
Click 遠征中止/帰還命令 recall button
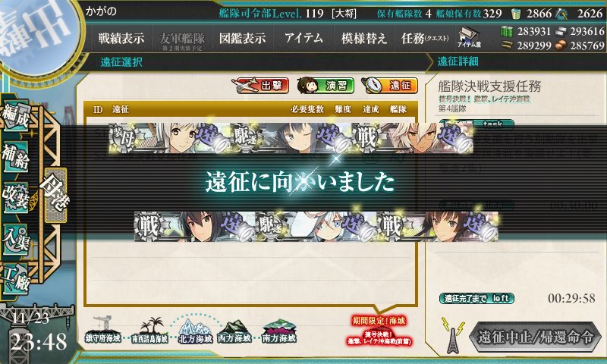(535, 337)
